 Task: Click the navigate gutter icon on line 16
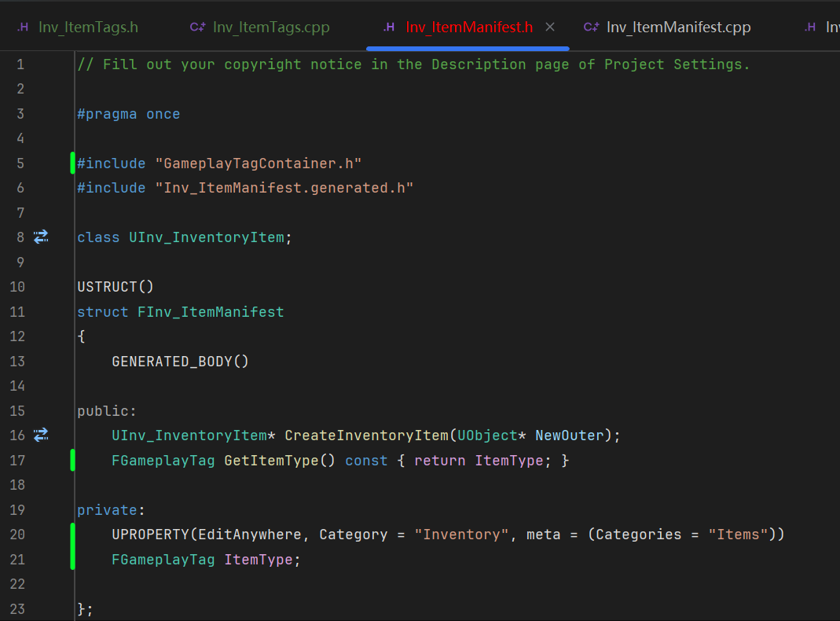pyautogui.click(x=41, y=435)
